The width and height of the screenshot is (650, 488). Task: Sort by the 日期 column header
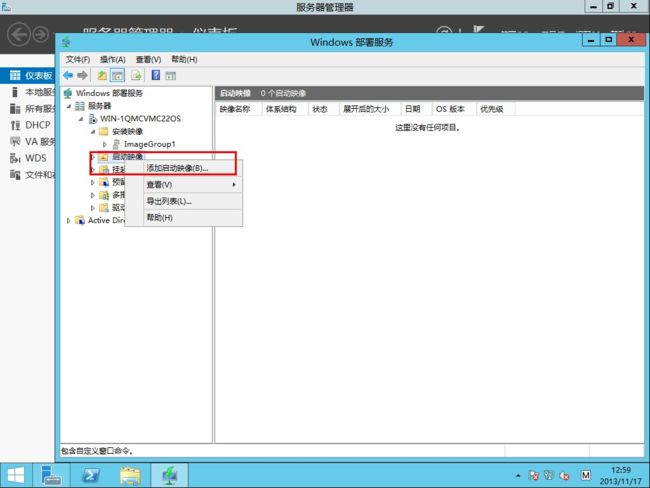pyautogui.click(x=416, y=109)
